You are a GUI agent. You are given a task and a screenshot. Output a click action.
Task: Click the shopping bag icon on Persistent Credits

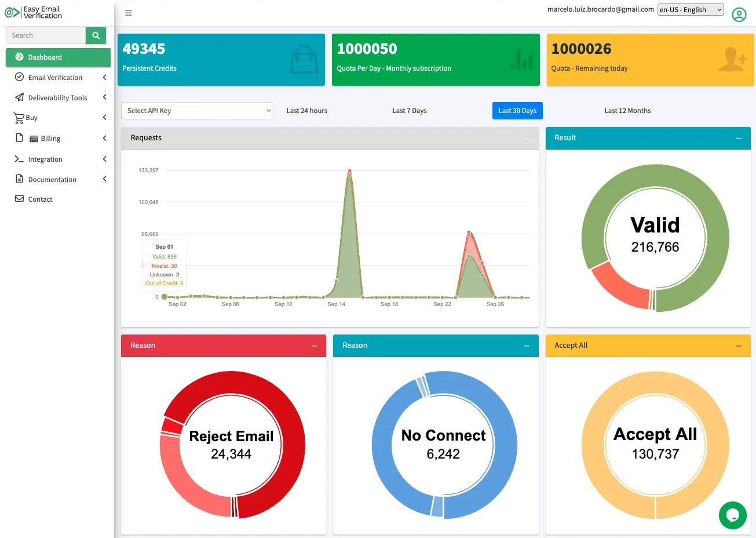[304, 60]
